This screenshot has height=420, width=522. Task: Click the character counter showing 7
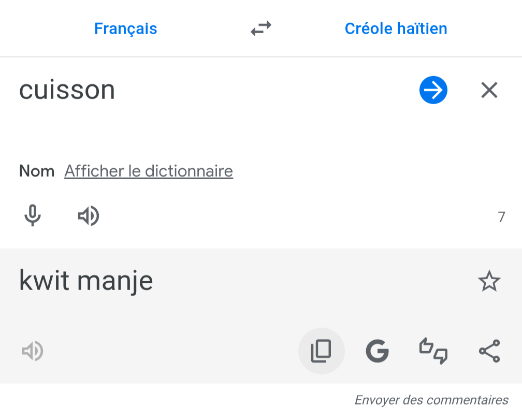[501, 217]
